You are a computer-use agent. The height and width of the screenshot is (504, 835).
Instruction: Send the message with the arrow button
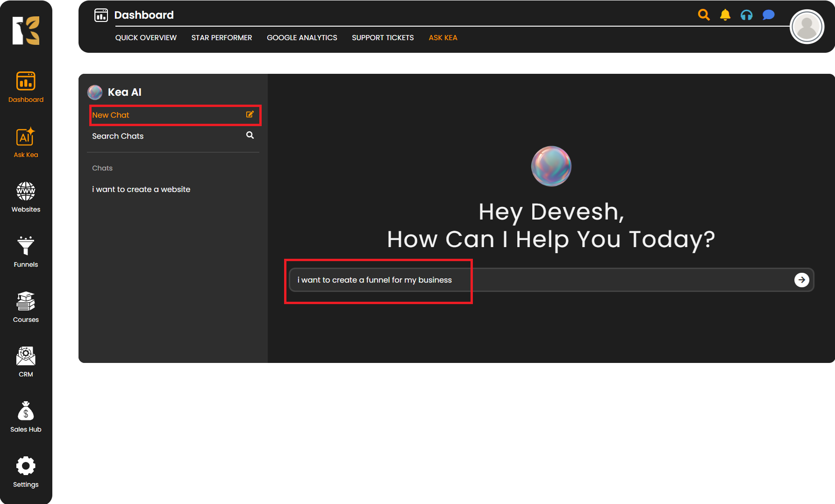[802, 280]
